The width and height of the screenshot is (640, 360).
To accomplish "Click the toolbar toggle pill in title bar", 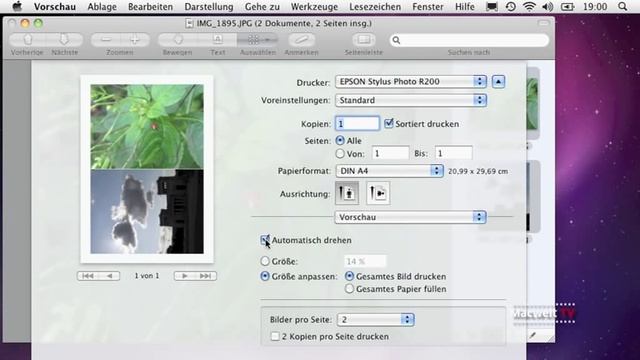I will click(x=543, y=23).
